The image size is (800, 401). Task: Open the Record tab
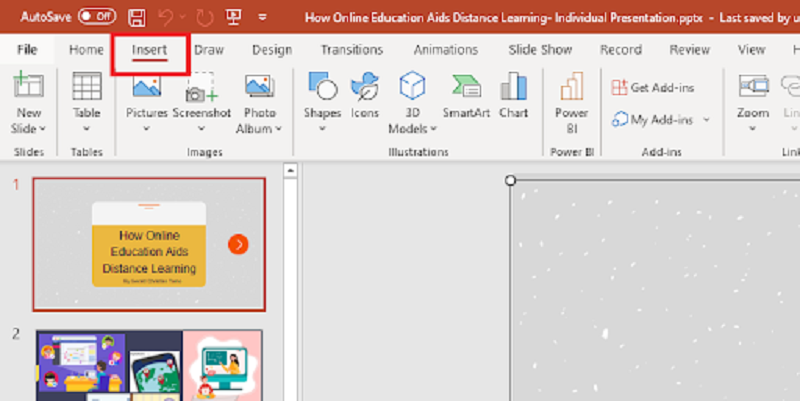tap(621, 49)
